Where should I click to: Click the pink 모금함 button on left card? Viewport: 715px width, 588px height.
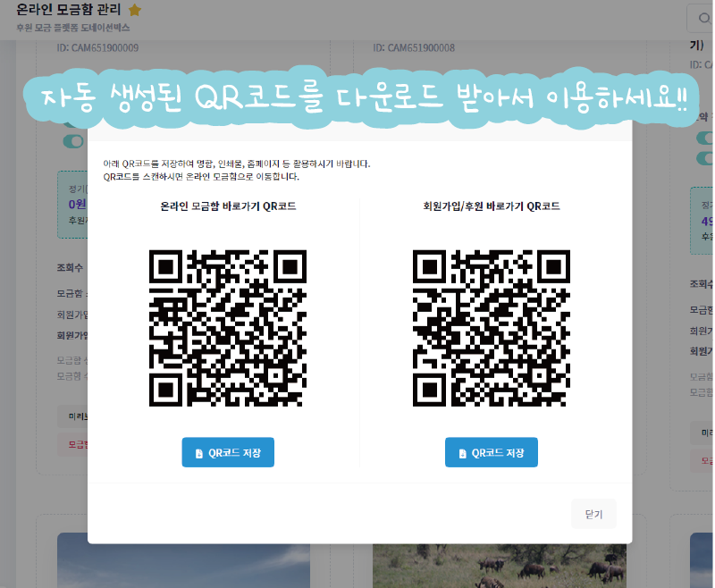73,443
